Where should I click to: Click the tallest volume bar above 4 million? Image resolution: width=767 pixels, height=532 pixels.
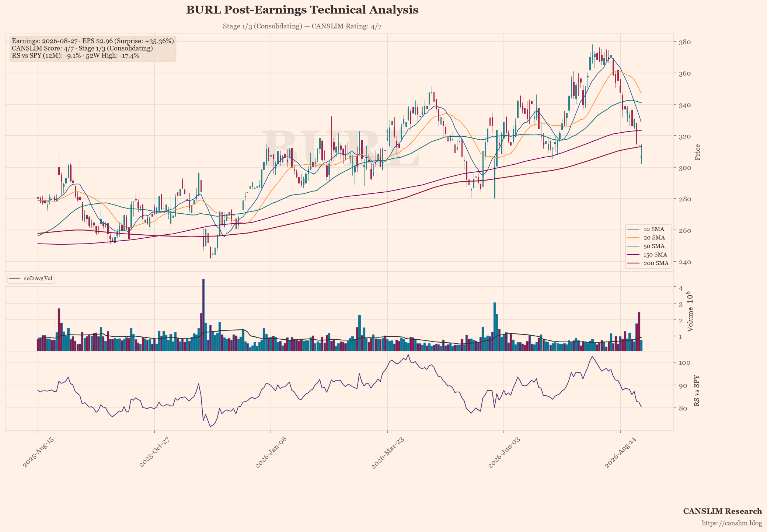pyautogui.click(x=203, y=315)
